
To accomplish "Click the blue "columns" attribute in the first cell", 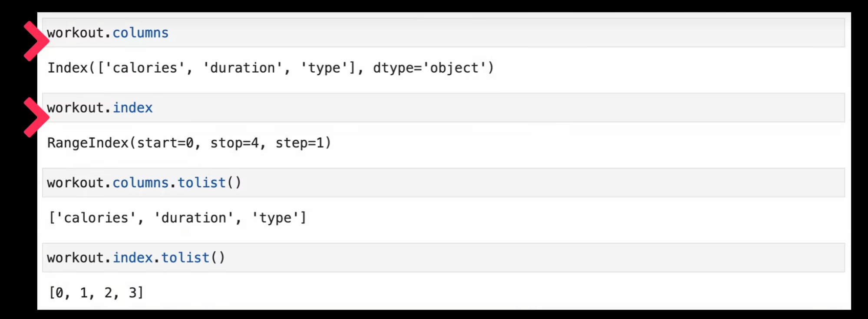I will point(140,33).
